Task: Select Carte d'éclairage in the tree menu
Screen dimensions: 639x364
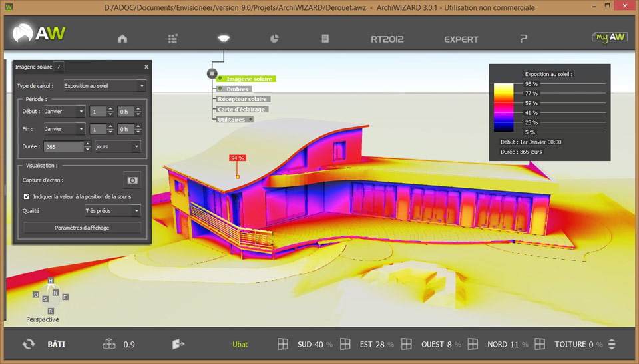Action: pos(241,109)
